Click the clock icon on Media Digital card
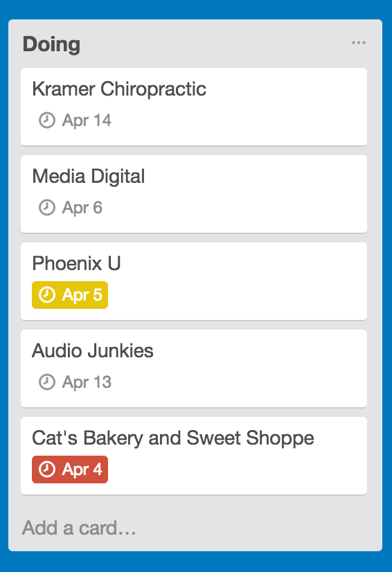The height and width of the screenshot is (572, 392). click(x=46, y=207)
